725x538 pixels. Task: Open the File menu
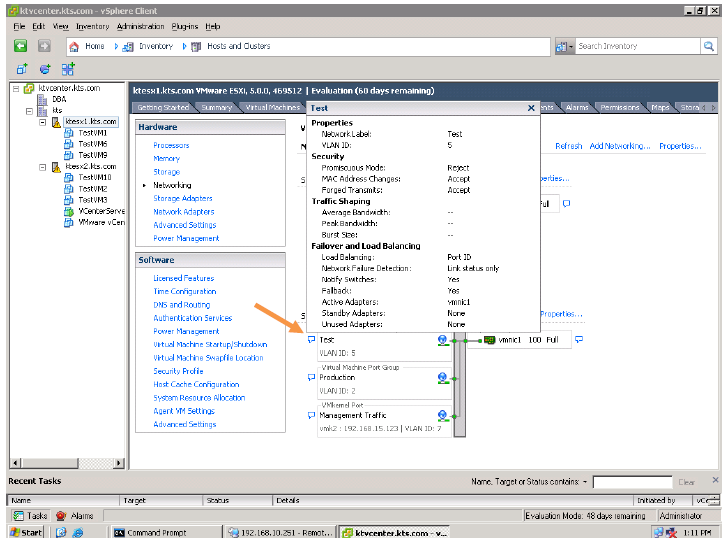(x=19, y=26)
